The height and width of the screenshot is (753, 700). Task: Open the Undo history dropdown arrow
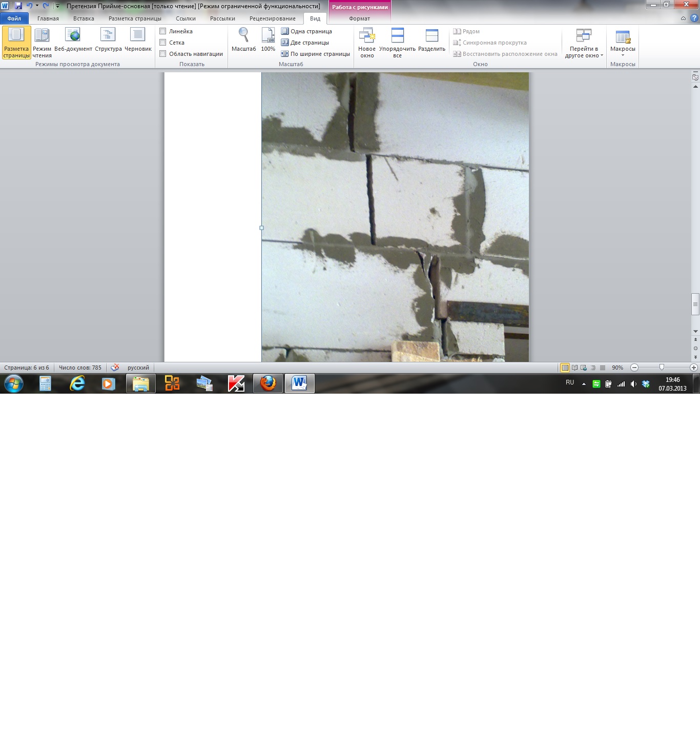[37, 6]
